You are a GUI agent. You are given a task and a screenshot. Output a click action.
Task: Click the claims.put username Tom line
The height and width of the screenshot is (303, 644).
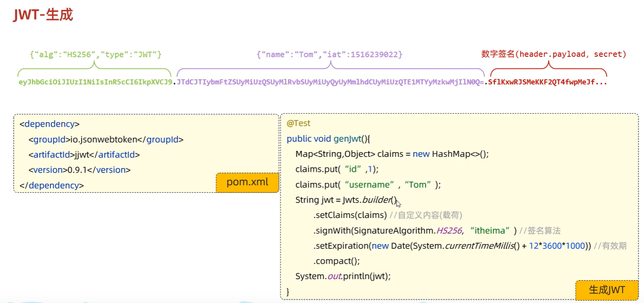coord(369,184)
